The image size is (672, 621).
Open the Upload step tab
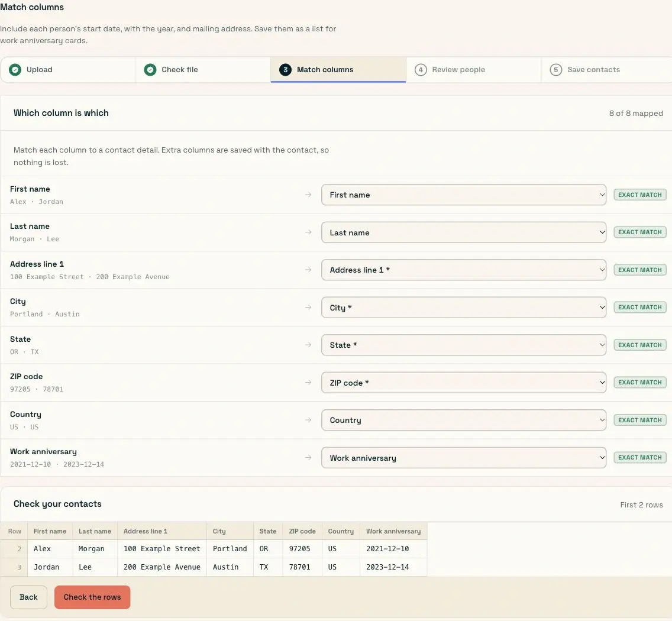click(68, 69)
